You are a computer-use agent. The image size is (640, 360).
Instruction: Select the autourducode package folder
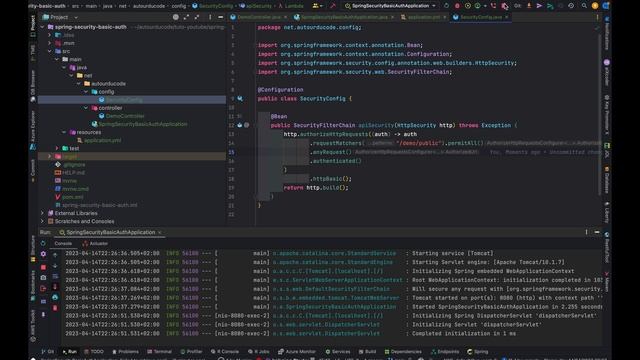click(108, 84)
